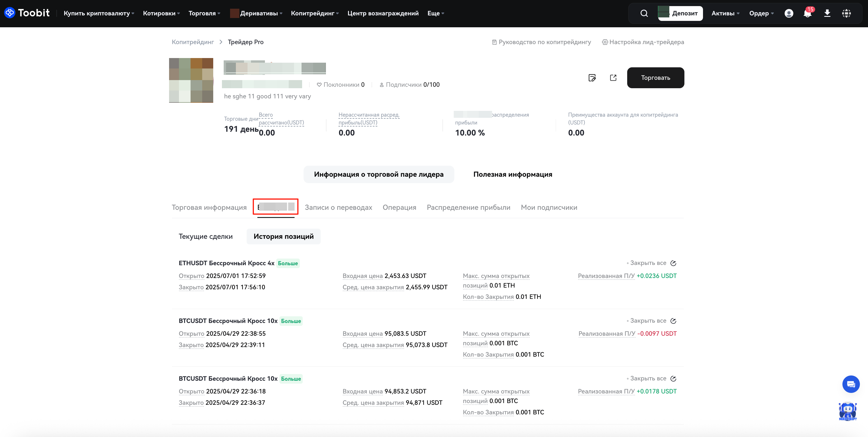Click the download app icon
The width and height of the screenshot is (868, 437).
(x=827, y=13)
